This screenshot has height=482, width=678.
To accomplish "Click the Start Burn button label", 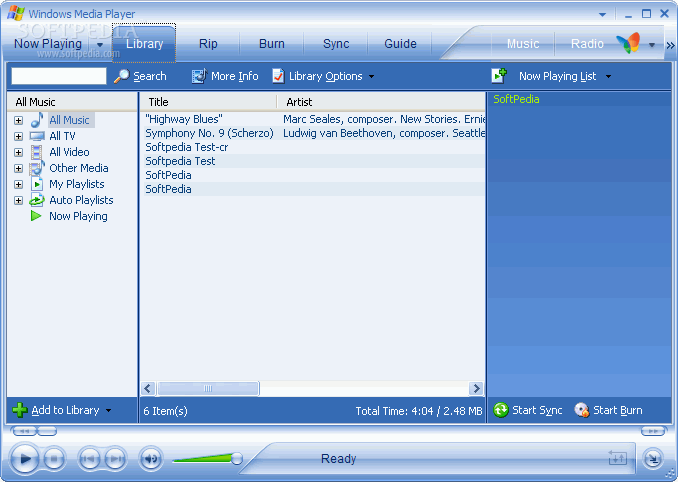I will 617,410.
